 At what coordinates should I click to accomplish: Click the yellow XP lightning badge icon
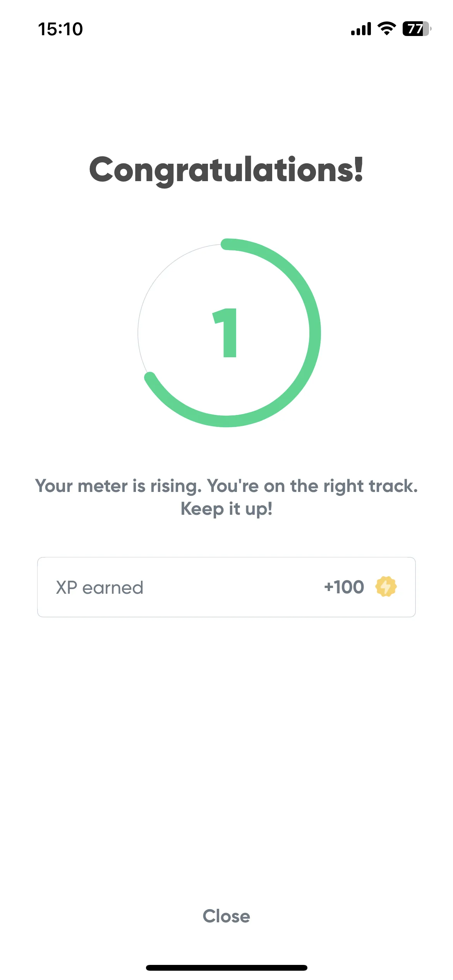tap(386, 587)
